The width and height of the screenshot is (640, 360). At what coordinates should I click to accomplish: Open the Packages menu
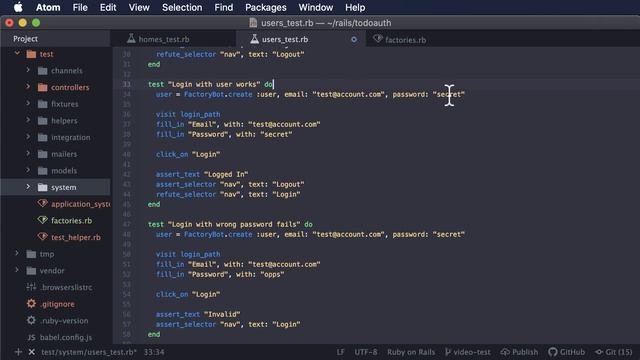point(266,7)
